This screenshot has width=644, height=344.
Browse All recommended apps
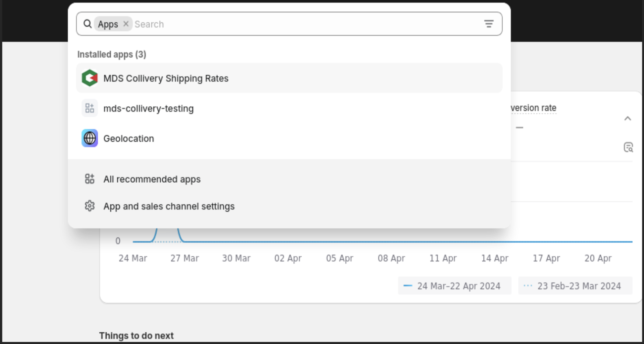click(x=152, y=179)
